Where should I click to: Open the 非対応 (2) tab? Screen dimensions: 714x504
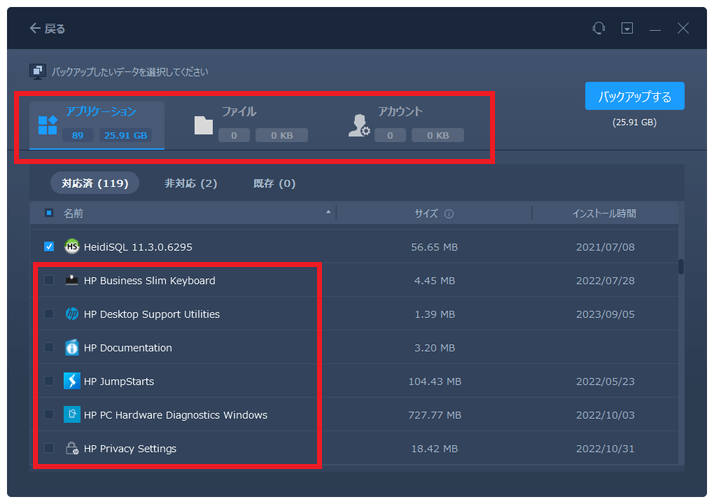pos(190,183)
